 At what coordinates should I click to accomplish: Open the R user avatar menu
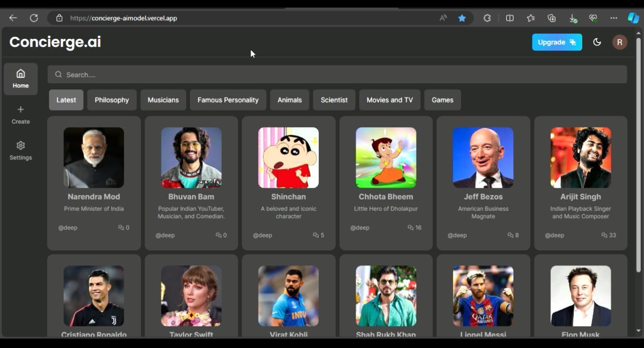point(620,42)
